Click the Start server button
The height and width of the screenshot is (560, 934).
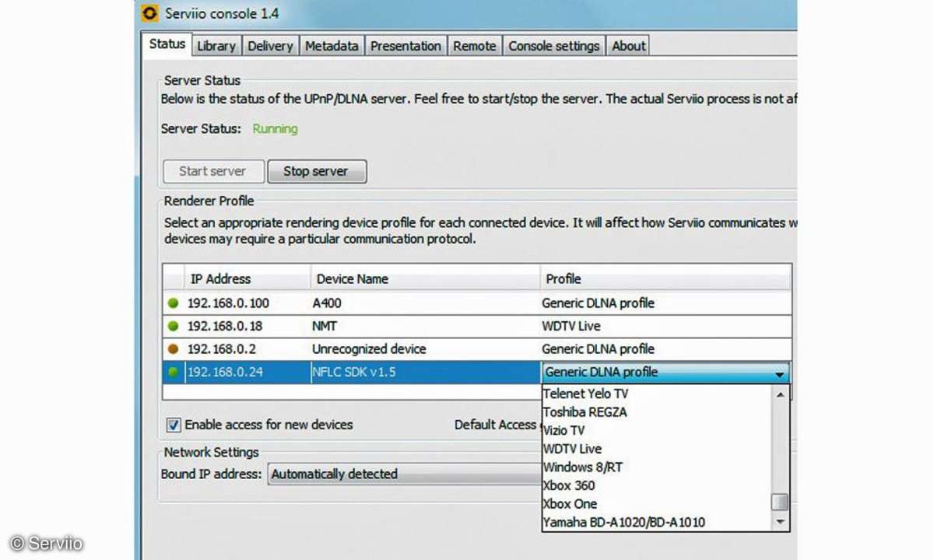point(212,171)
